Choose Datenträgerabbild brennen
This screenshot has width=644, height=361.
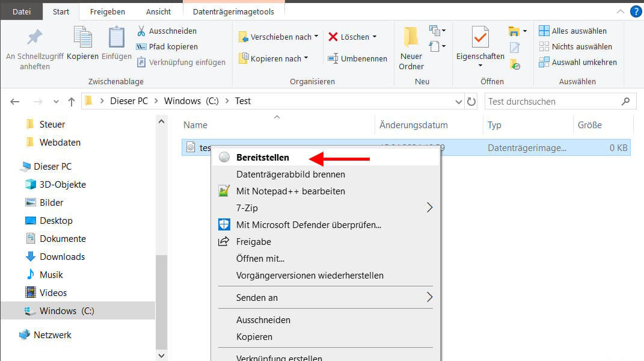click(325, 174)
